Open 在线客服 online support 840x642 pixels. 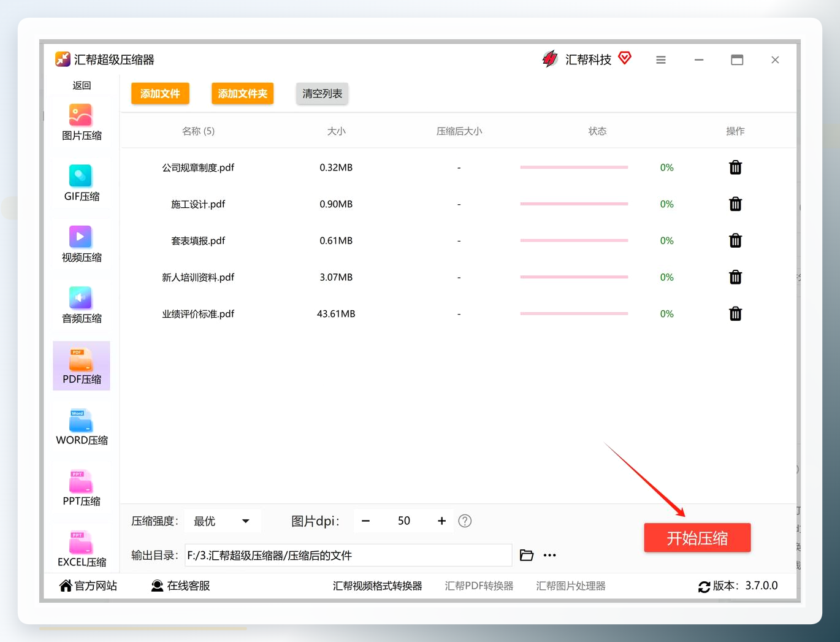180,586
